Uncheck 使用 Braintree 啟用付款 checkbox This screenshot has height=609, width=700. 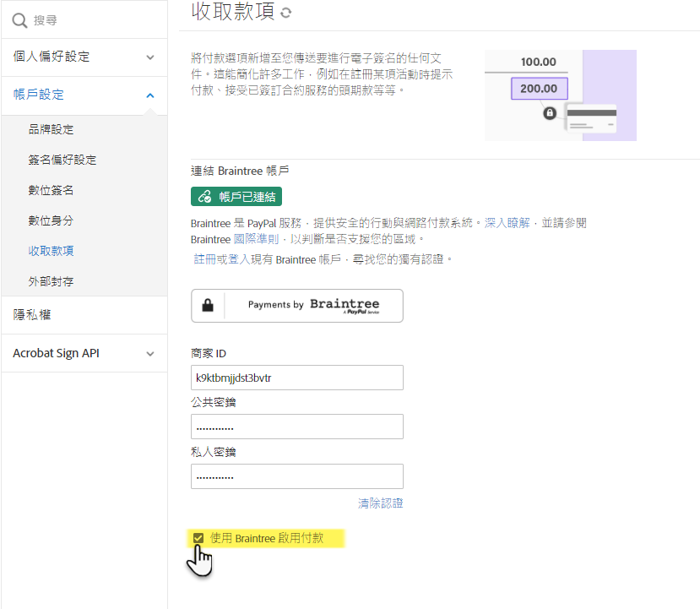pos(198,538)
